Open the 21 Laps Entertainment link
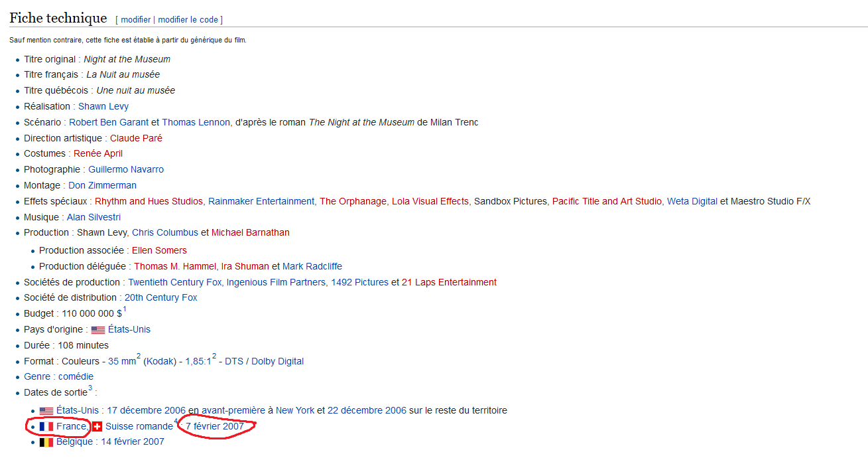This screenshot has height=464, width=868. (449, 282)
